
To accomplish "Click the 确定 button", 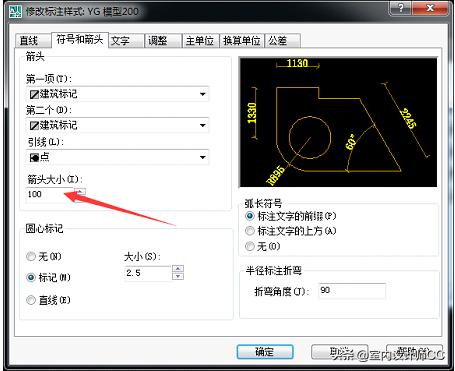I will pos(265,352).
